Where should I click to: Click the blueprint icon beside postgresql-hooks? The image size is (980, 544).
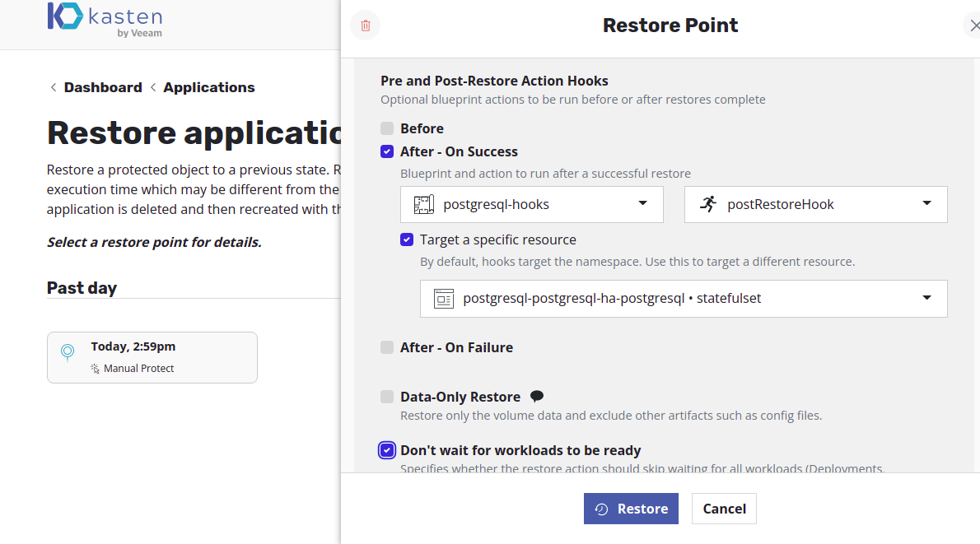pos(424,204)
